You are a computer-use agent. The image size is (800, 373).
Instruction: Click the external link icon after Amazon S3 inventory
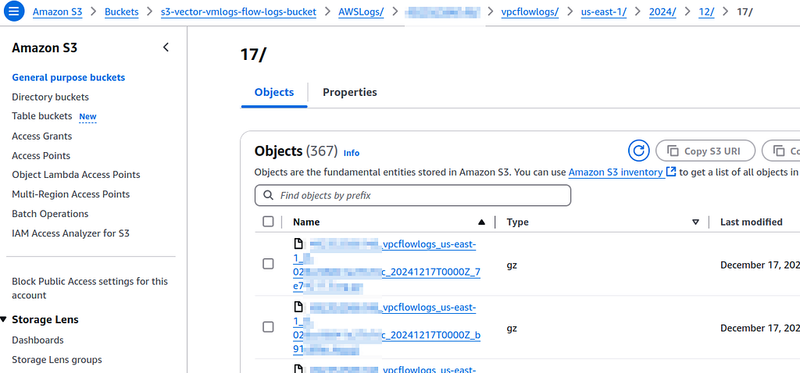pyautogui.click(x=671, y=172)
